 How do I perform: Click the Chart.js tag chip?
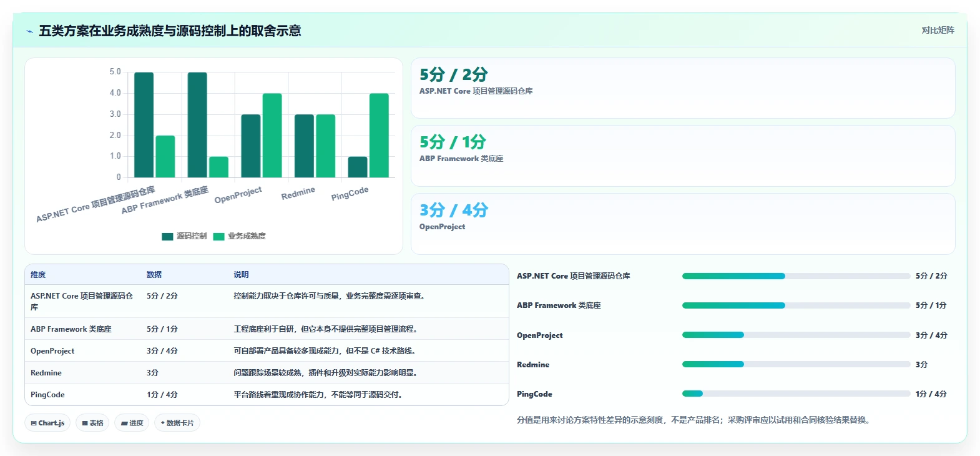coord(47,423)
